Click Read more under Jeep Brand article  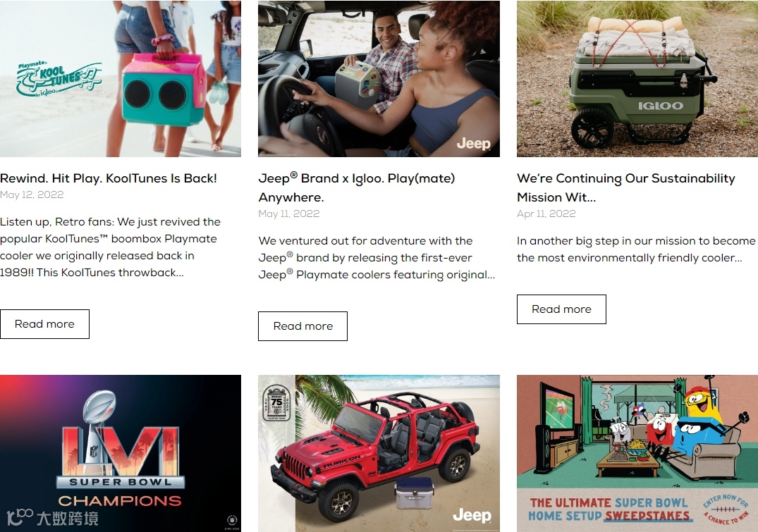(302, 326)
